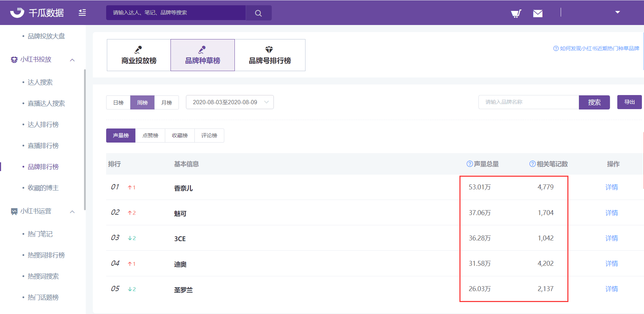Image resolution: width=644 pixels, height=314 pixels.
Task: Open 热门笔记 in sidebar
Action: (40, 234)
